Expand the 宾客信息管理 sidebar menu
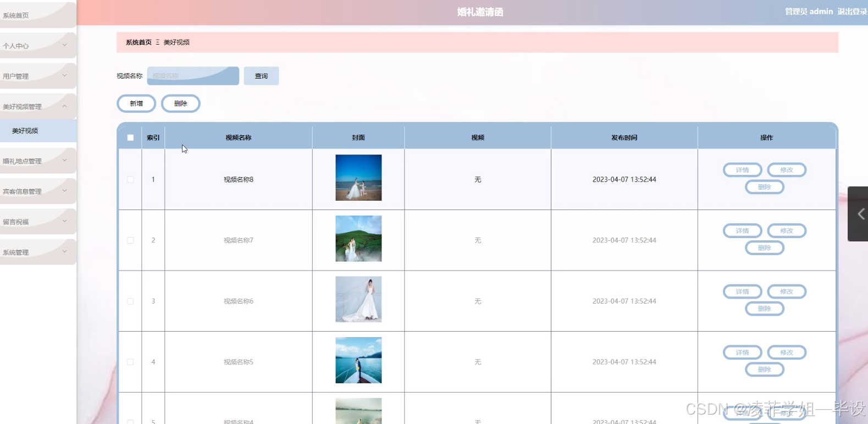The image size is (868, 424). pyautogui.click(x=38, y=191)
